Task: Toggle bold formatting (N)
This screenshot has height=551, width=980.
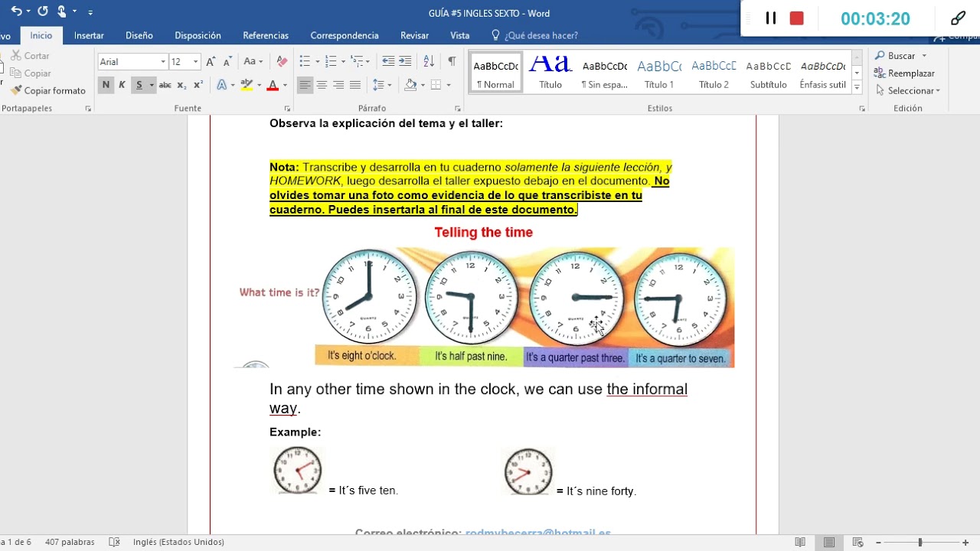Action: point(106,85)
